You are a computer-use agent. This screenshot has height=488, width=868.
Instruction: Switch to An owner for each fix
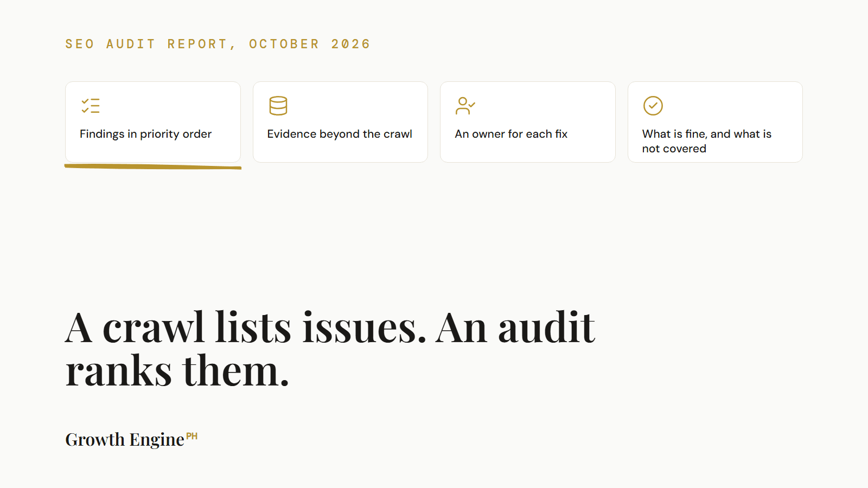(x=528, y=122)
